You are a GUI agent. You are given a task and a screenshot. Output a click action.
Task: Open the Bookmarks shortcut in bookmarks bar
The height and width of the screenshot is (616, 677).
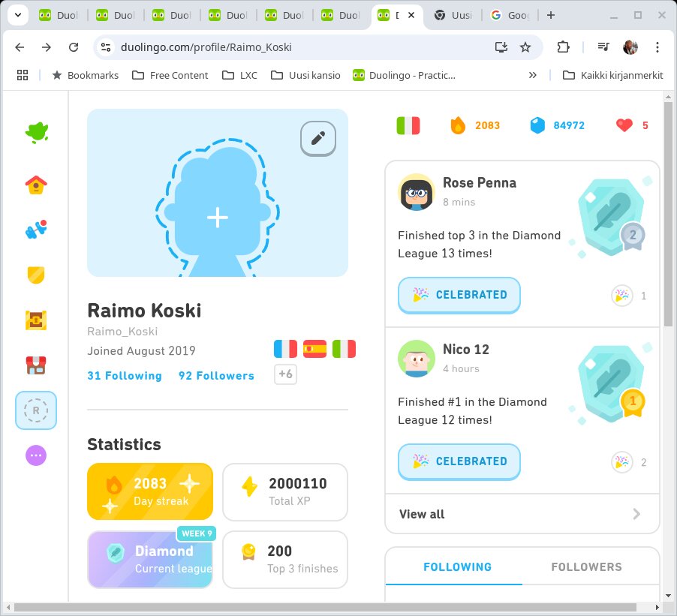click(x=85, y=75)
